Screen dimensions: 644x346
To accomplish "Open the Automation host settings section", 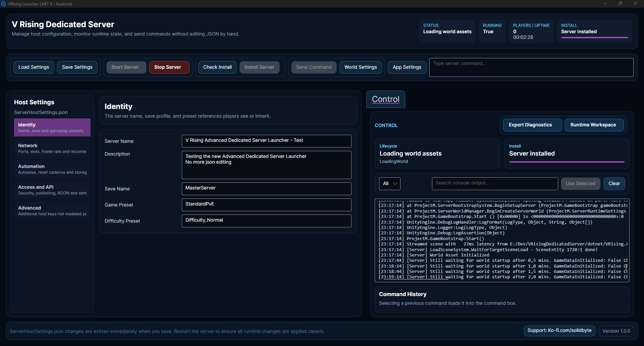I will (52, 169).
